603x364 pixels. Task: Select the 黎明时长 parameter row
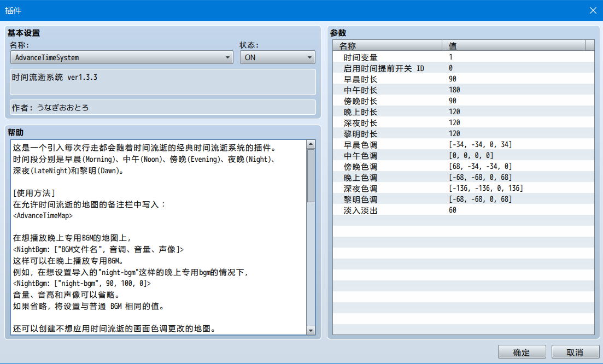pos(464,134)
